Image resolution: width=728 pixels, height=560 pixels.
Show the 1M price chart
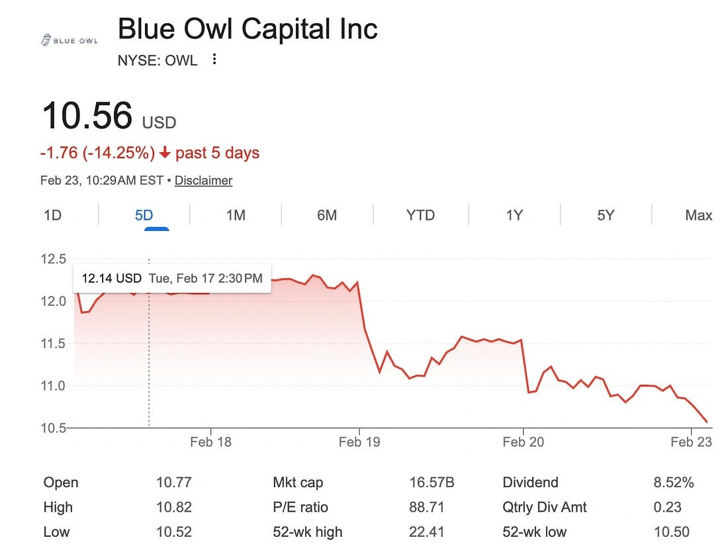236,215
